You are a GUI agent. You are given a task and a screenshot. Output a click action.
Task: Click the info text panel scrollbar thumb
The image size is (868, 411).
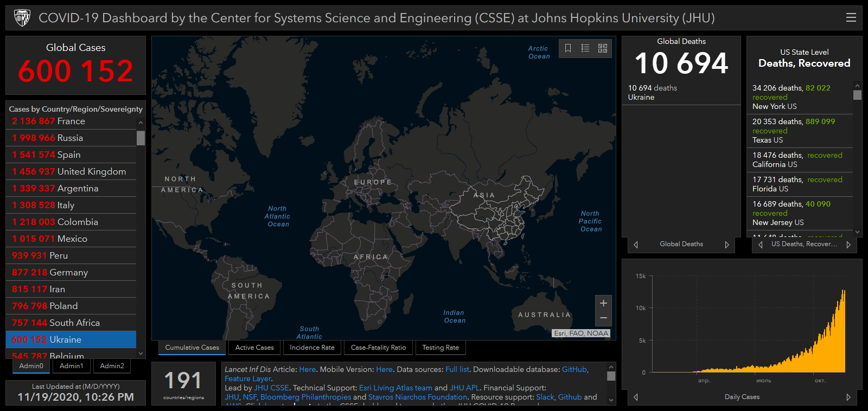click(611, 376)
